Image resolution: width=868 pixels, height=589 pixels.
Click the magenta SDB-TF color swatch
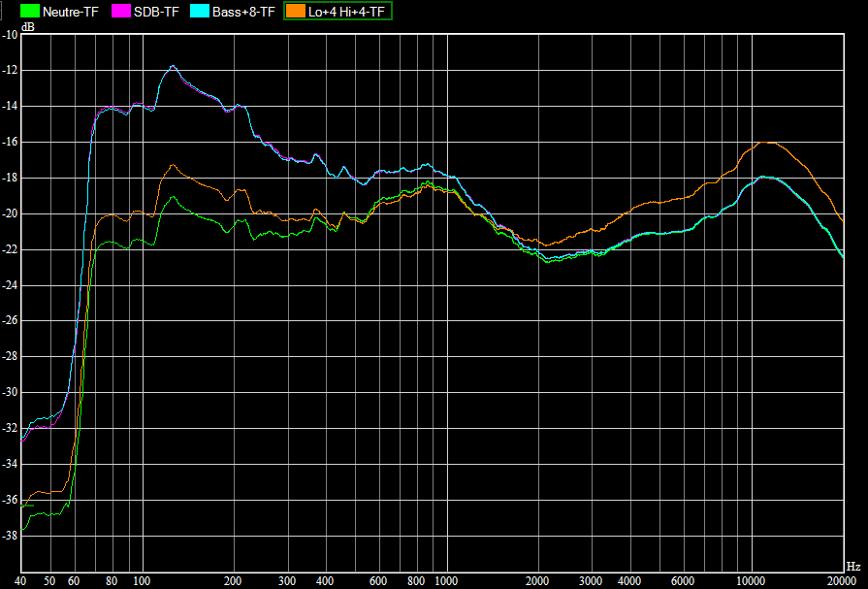coord(122,12)
